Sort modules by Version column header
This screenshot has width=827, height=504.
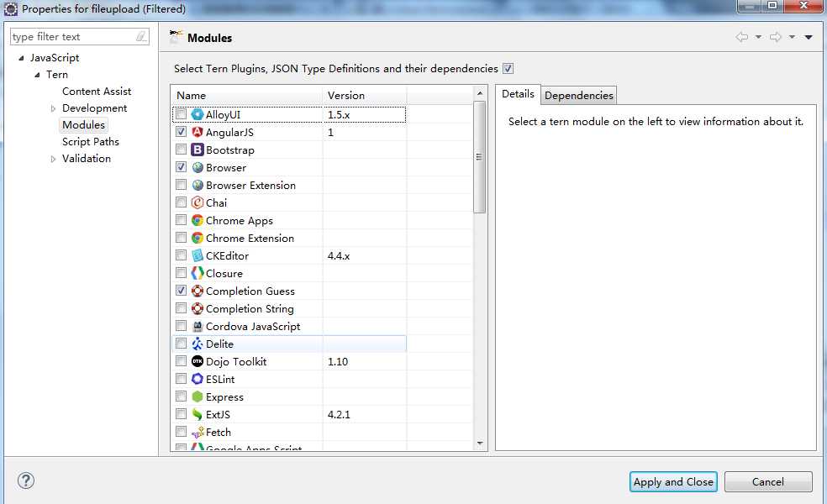pos(365,96)
